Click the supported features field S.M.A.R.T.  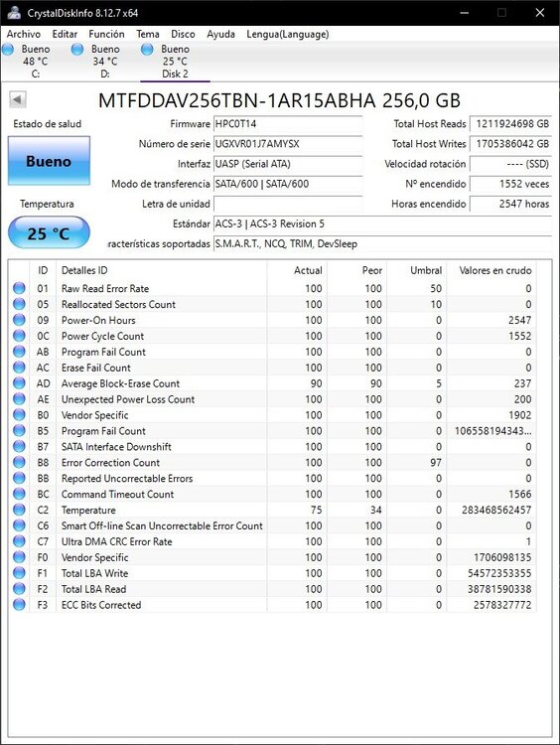382,243
